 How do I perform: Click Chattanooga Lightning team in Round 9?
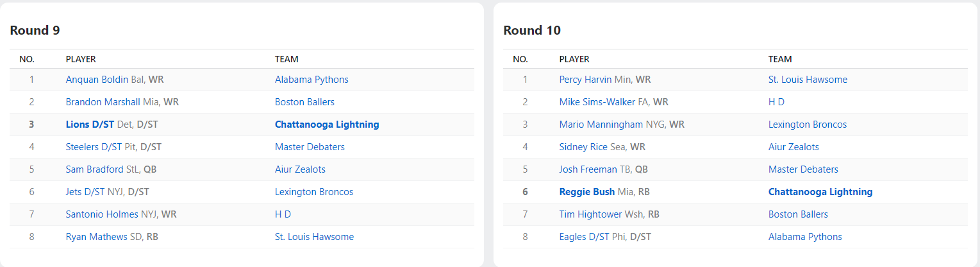pyautogui.click(x=327, y=125)
